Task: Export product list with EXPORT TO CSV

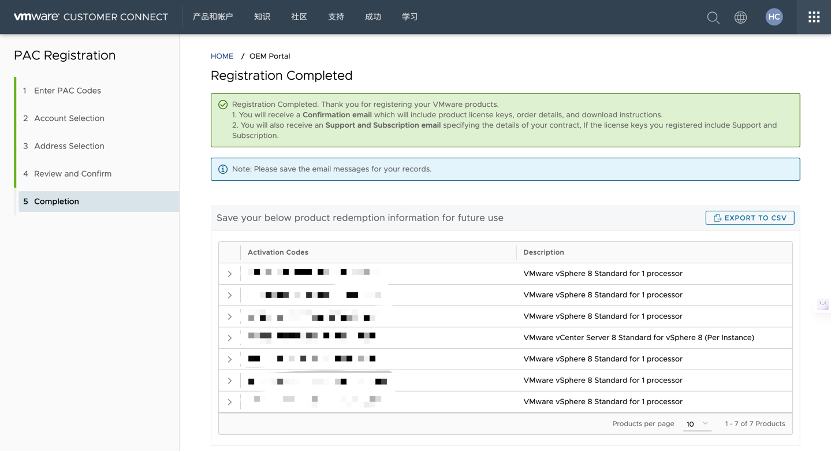Action: 750,218
